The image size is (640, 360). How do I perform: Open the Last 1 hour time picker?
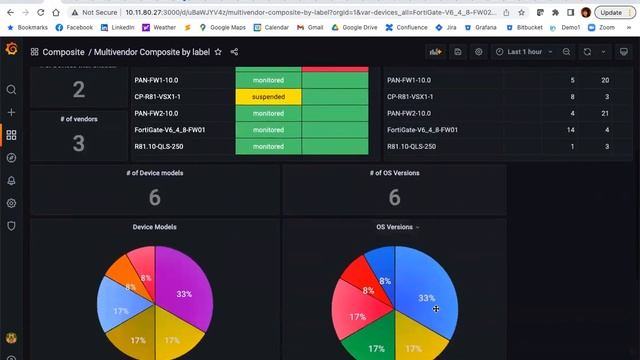[x=524, y=52]
